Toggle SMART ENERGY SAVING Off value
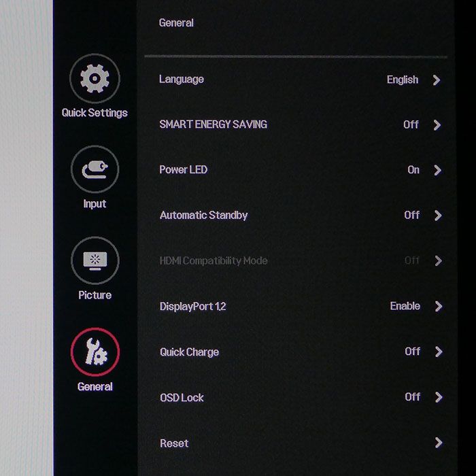The image size is (476, 476). coord(411,124)
